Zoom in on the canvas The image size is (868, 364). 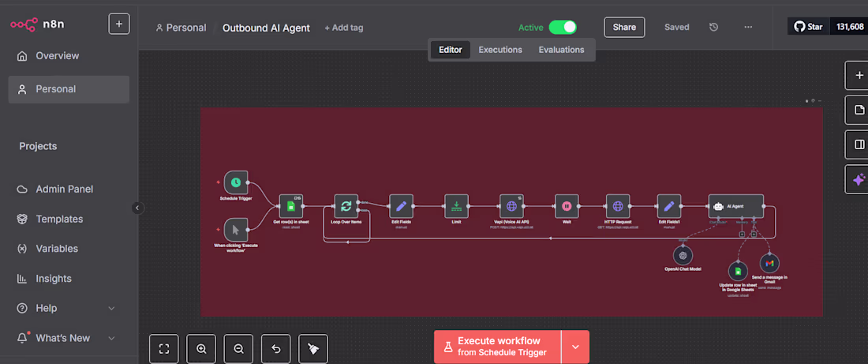(x=201, y=348)
